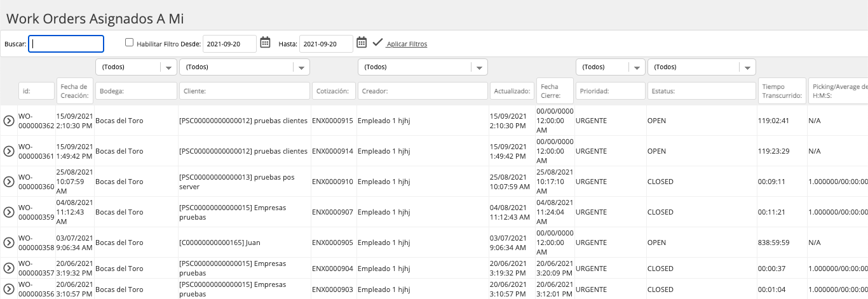This screenshot has height=299, width=868.
Task: Click the checkmark icon beside Aplicar Filtros
Action: pos(377,43)
